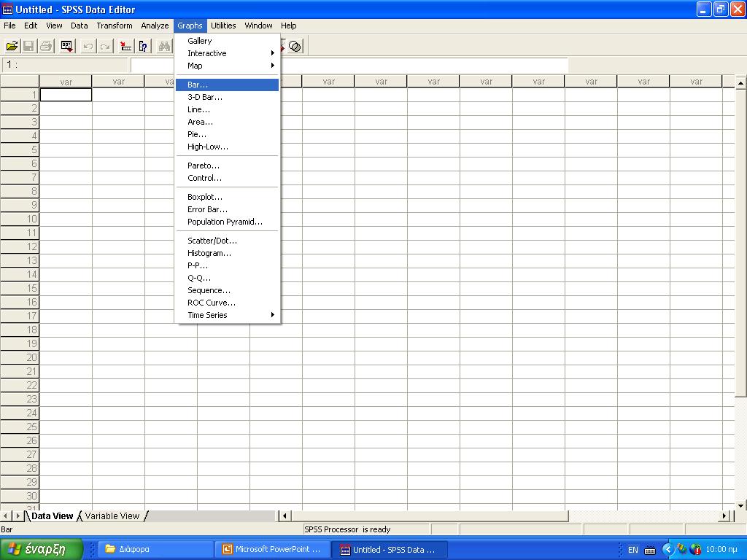
Task: Expand the Interactive submenu
Action: point(228,53)
